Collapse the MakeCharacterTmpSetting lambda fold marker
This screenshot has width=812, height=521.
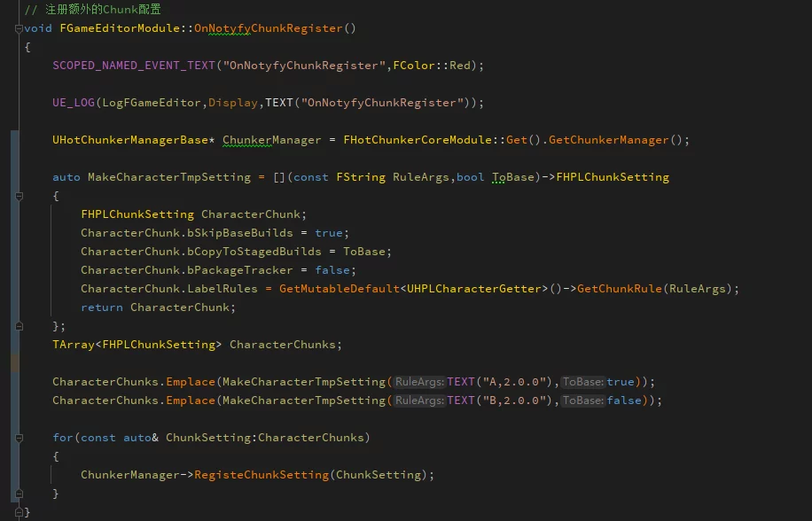pos(19,196)
